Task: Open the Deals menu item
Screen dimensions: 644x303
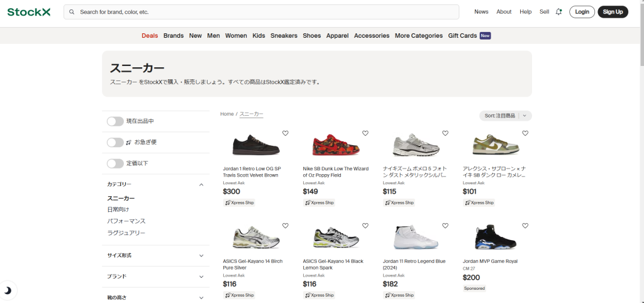Action: [150, 36]
